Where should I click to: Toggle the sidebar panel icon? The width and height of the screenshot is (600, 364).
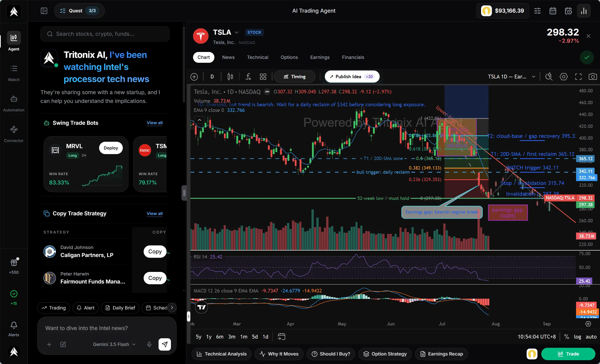(44, 11)
